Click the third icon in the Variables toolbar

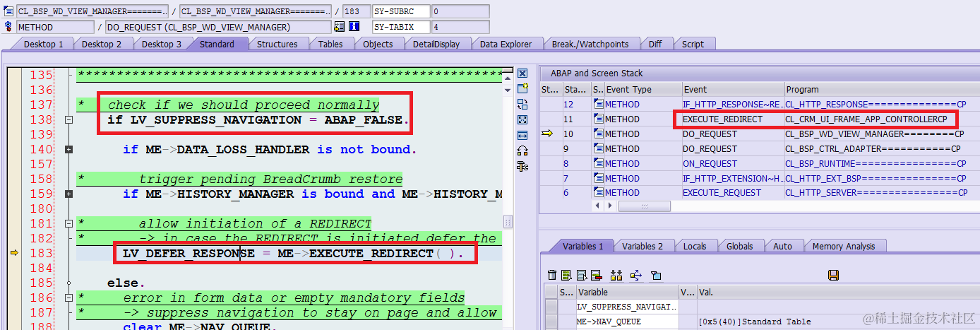point(582,275)
